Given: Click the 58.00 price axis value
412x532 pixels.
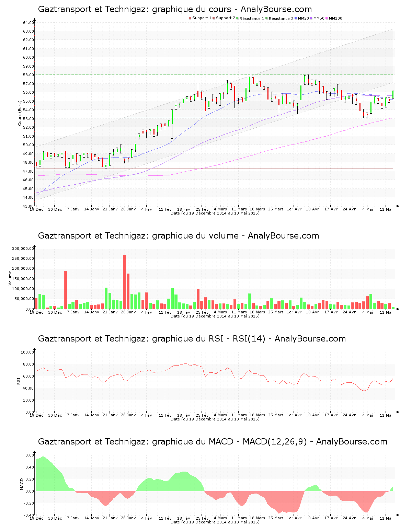Looking at the screenshot, I should pyautogui.click(x=28, y=75).
